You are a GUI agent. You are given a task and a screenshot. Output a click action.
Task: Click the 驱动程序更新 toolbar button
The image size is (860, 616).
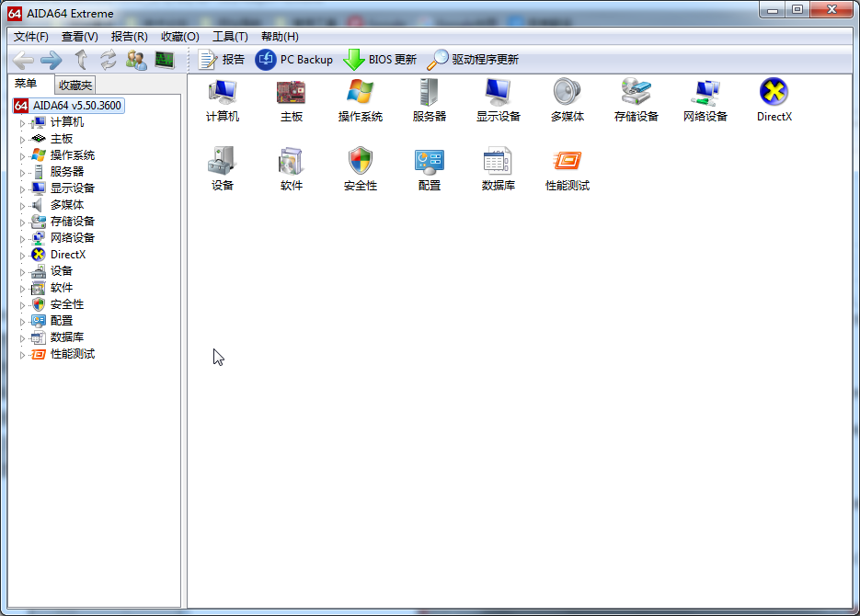click(x=473, y=59)
